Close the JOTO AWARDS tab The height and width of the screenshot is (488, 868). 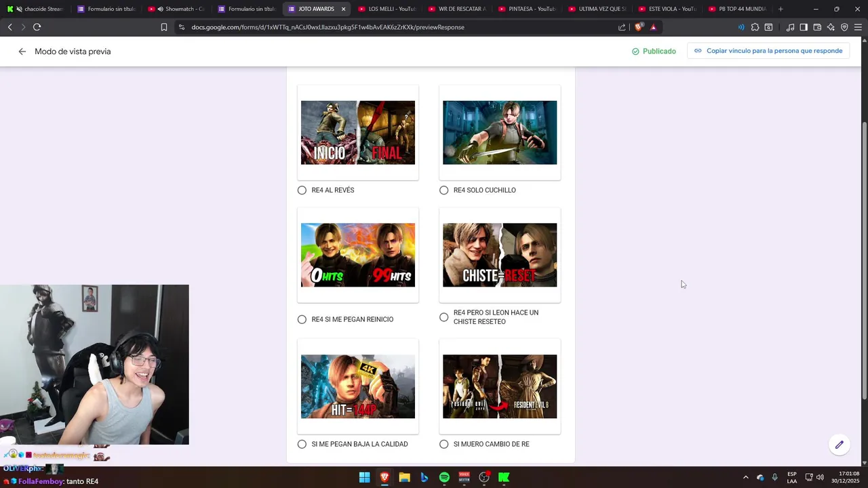[x=343, y=9]
